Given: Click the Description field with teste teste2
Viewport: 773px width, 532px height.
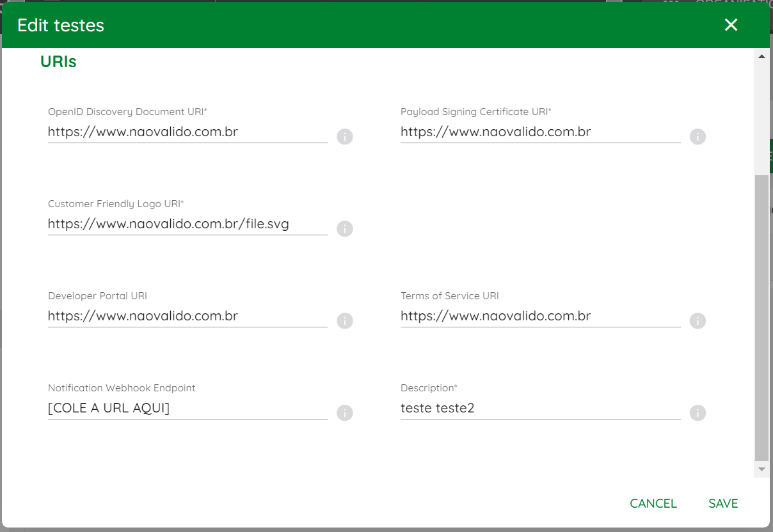Looking at the screenshot, I should coord(541,409).
